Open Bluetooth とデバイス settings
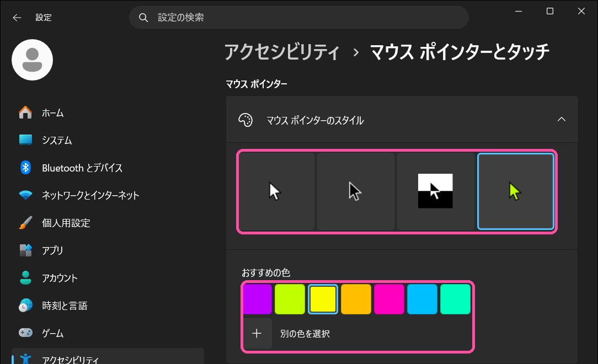 click(108, 168)
